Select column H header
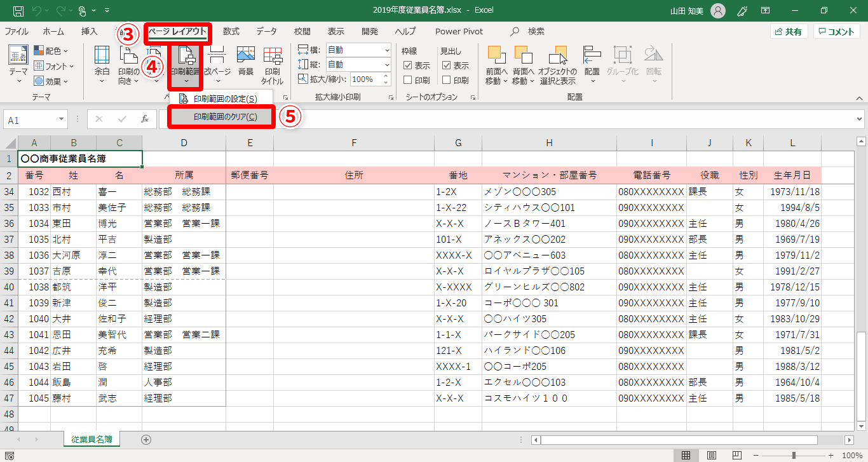The image size is (868, 462). tap(549, 143)
